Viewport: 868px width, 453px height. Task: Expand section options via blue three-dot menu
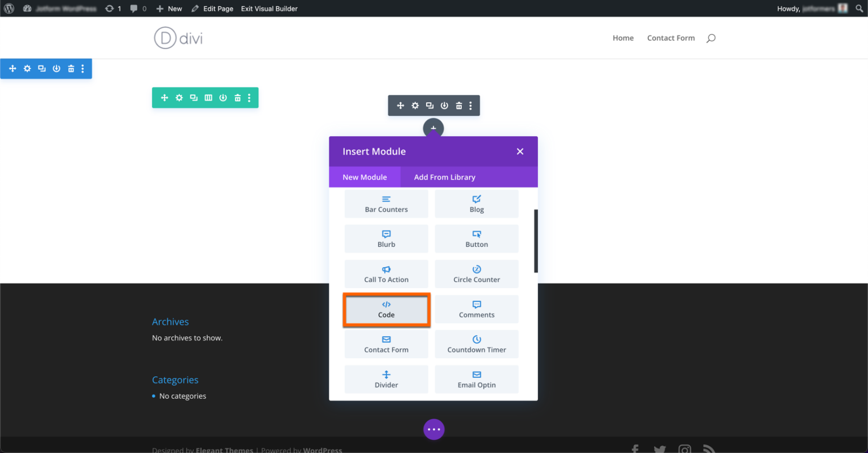click(x=83, y=68)
